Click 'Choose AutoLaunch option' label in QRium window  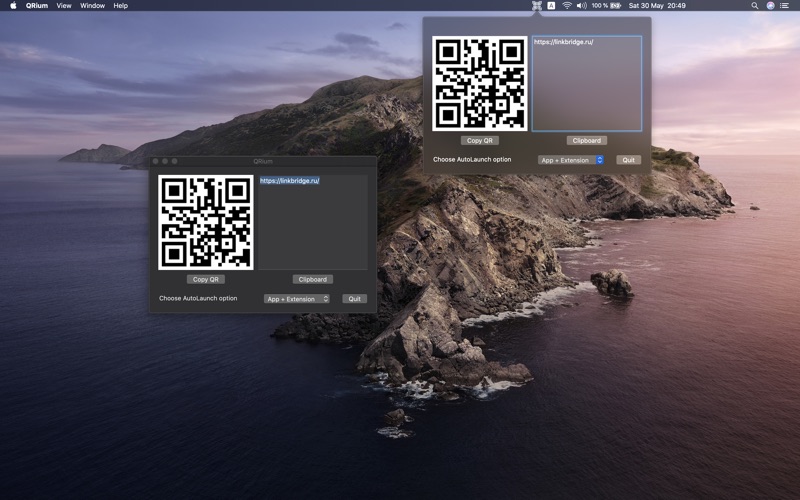(x=198, y=298)
